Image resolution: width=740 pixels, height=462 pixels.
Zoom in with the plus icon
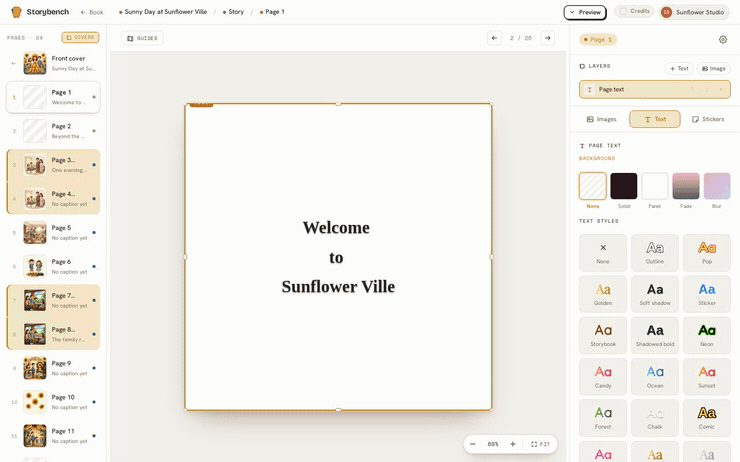click(x=513, y=444)
